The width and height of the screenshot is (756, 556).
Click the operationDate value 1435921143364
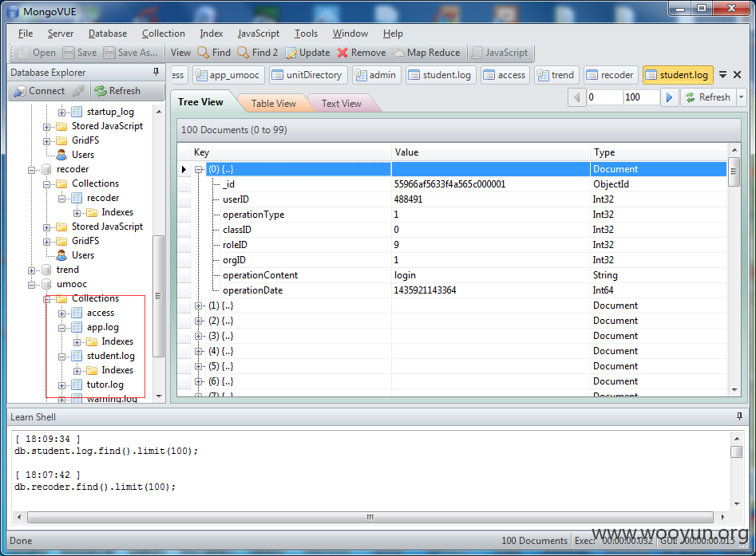425,290
